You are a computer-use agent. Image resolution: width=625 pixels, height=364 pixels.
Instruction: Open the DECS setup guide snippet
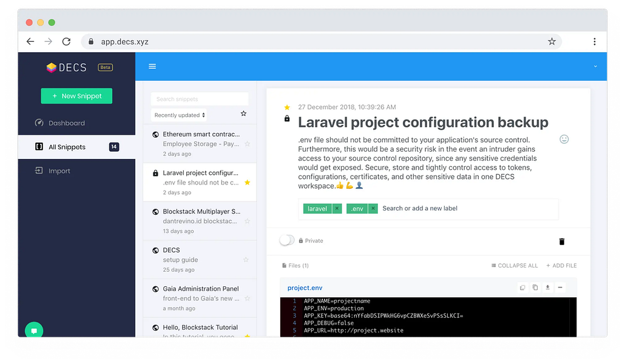tap(199, 260)
